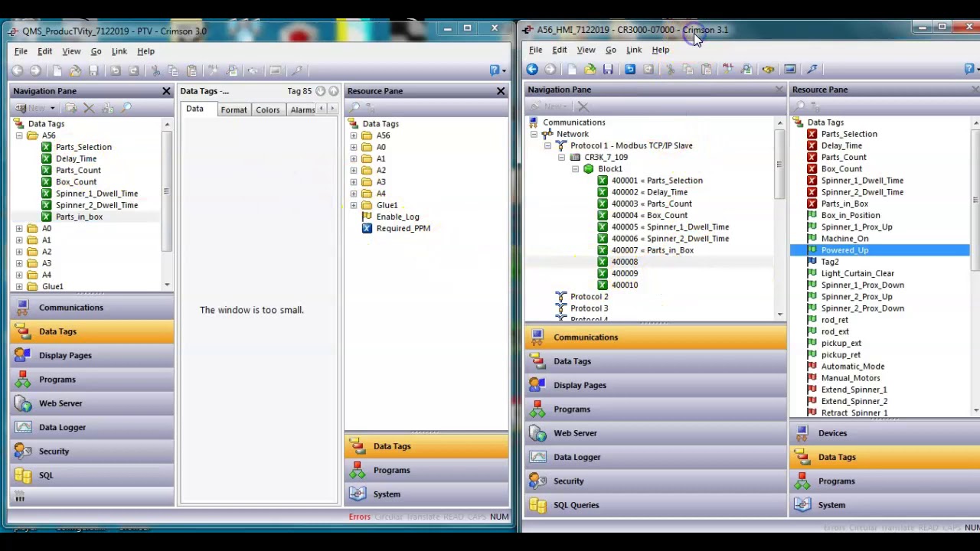
Task: Click delete X icon in Crimson 3.0 Navigation Pane
Action: [x=89, y=109]
